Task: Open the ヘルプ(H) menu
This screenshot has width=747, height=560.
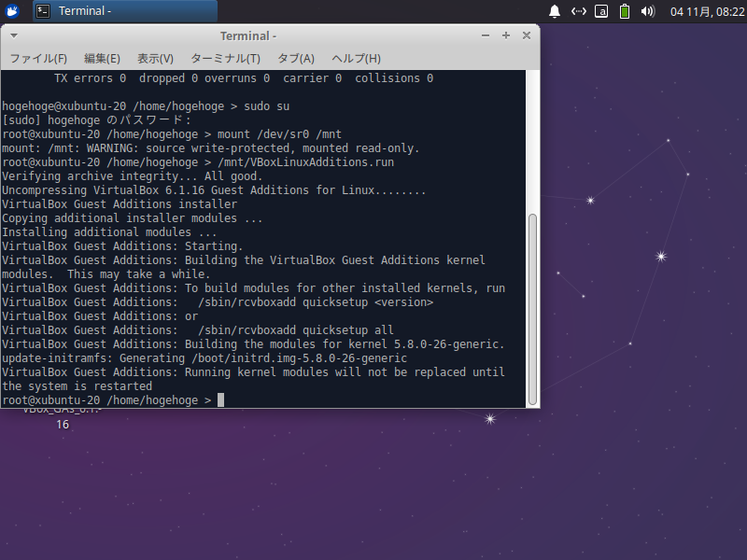Action: point(356,59)
